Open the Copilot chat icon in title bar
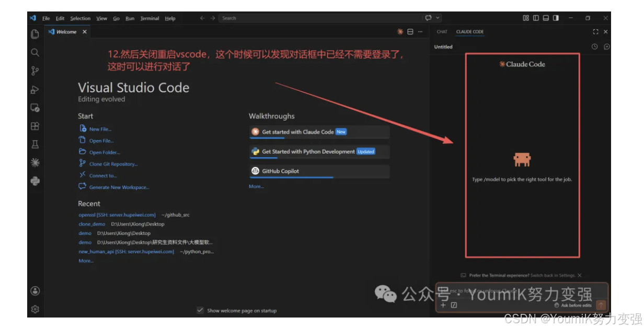Screen dimensions: 644x329 click(429, 18)
